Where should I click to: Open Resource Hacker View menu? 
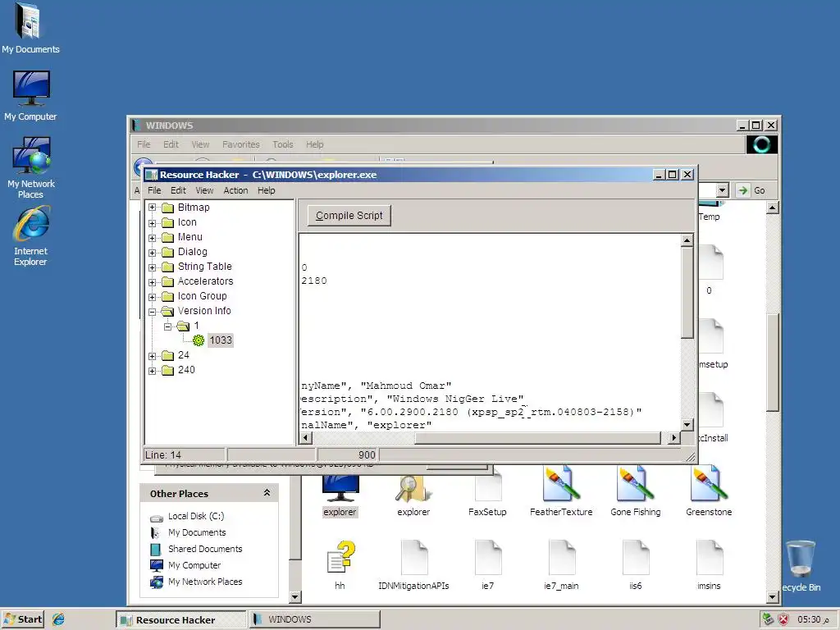pyautogui.click(x=204, y=190)
